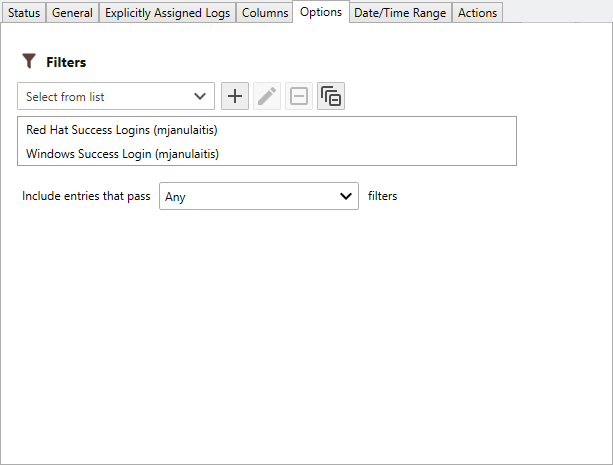Switch to the Actions tab
Image resolution: width=613 pixels, height=465 pixels.
(x=477, y=13)
